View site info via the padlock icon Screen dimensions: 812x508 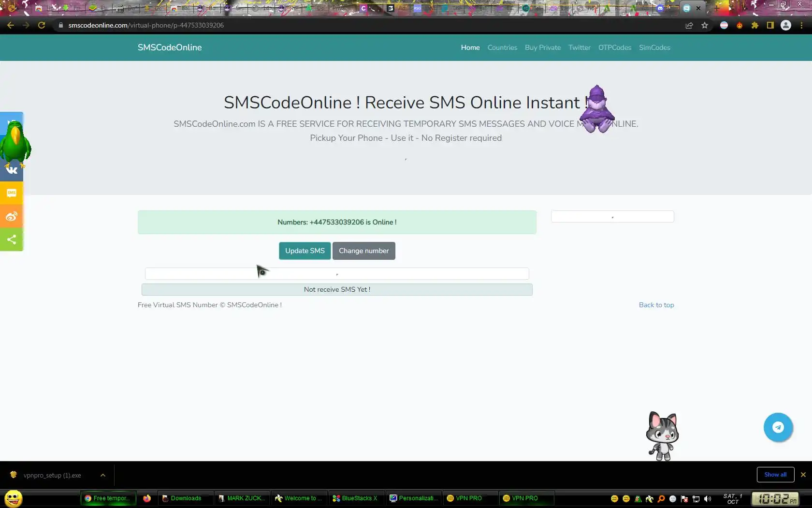click(60, 25)
